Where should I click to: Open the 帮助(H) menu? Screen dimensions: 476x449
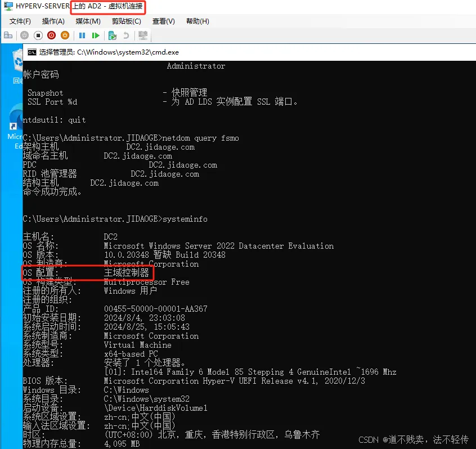[x=197, y=21]
